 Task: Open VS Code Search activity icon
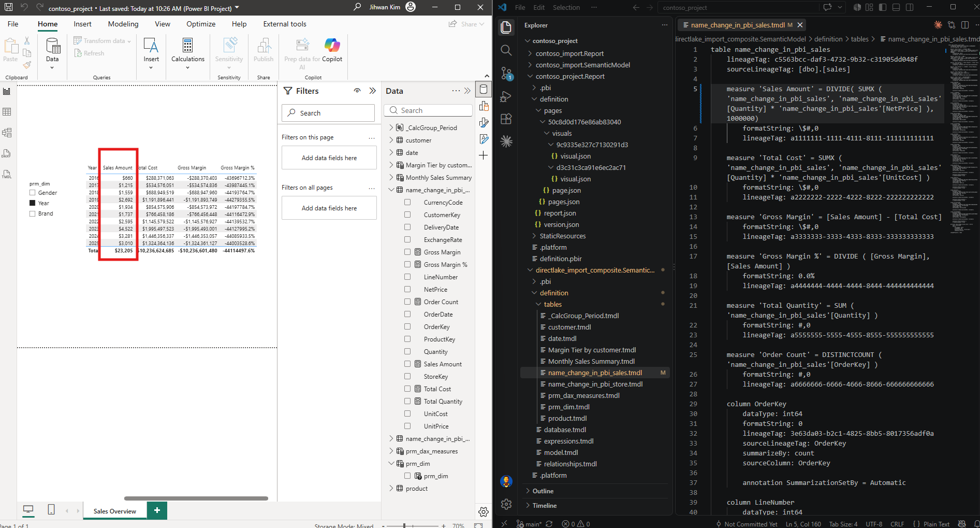pyautogui.click(x=506, y=50)
